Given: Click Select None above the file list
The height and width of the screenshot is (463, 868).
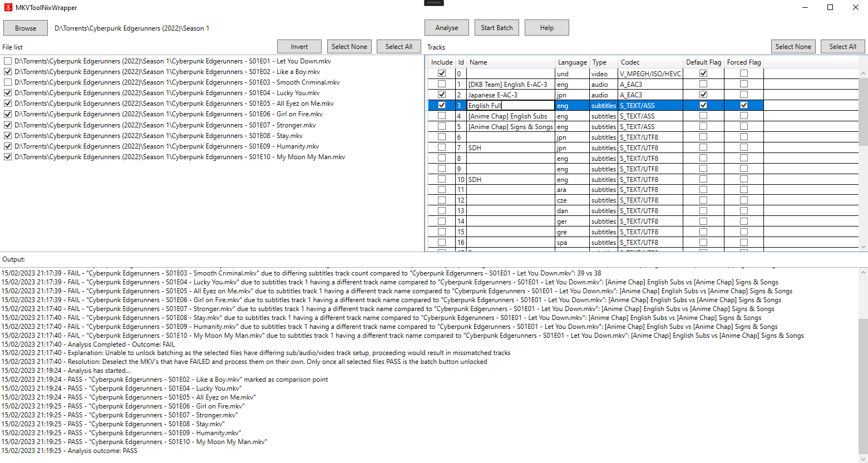Looking at the screenshot, I should click(x=349, y=47).
